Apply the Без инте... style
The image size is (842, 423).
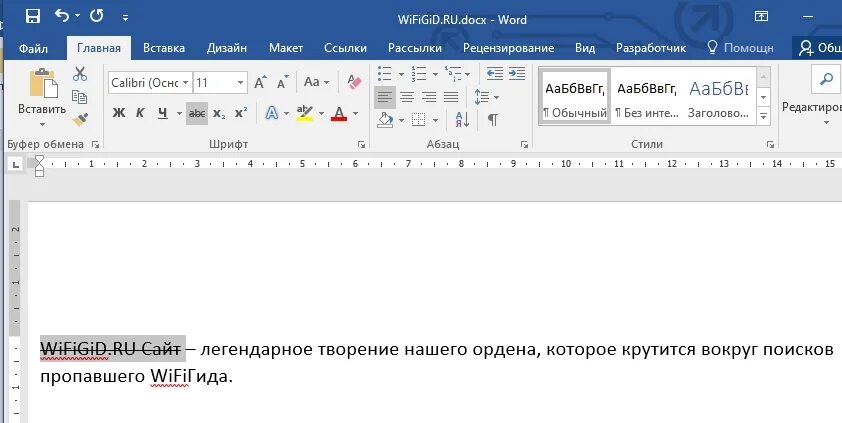(647, 97)
